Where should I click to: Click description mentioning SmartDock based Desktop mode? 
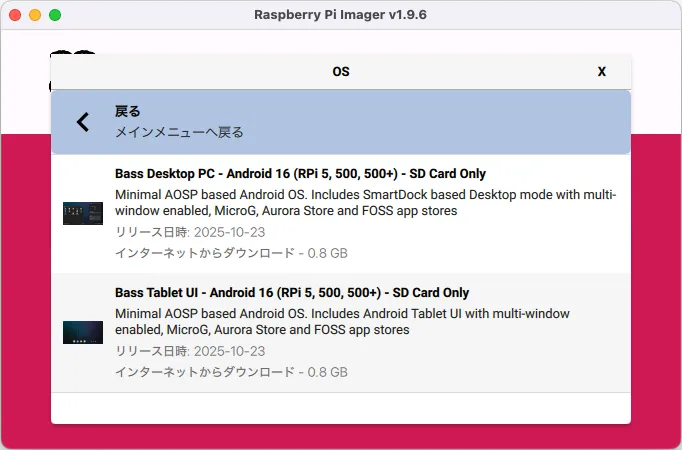point(365,203)
